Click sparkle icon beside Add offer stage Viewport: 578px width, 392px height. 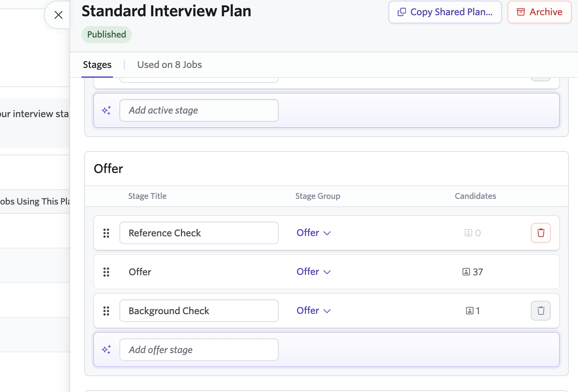coord(106,350)
